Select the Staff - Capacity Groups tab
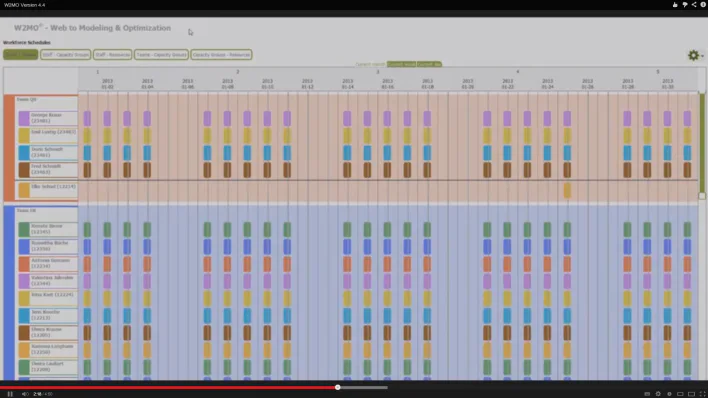The image size is (708, 398). pyautogui.click(x=65, y=55)
